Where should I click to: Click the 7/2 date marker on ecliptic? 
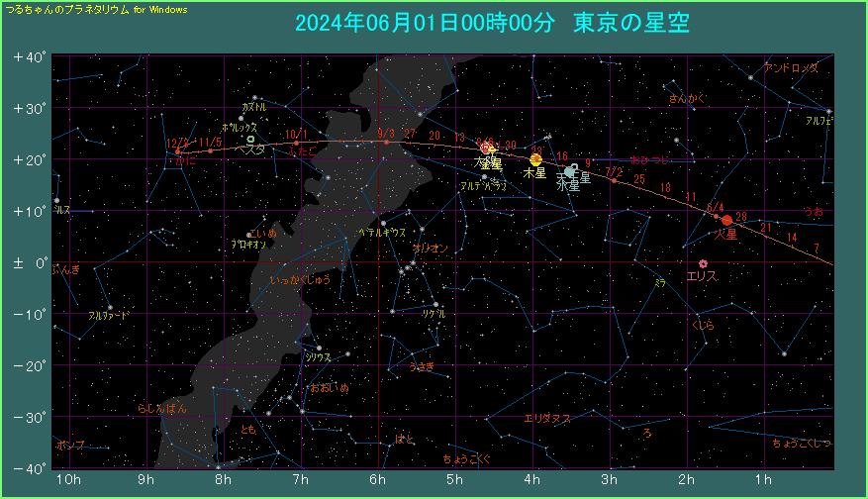pos(614,179)
